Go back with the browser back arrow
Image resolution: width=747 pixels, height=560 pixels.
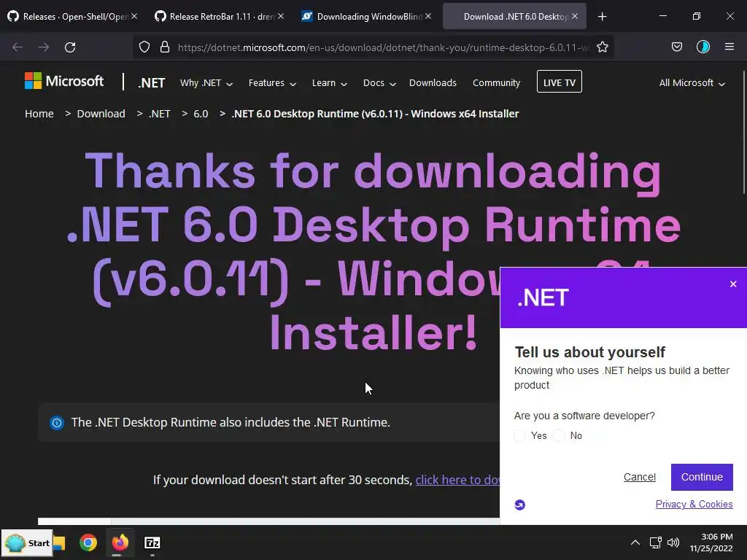18,47
